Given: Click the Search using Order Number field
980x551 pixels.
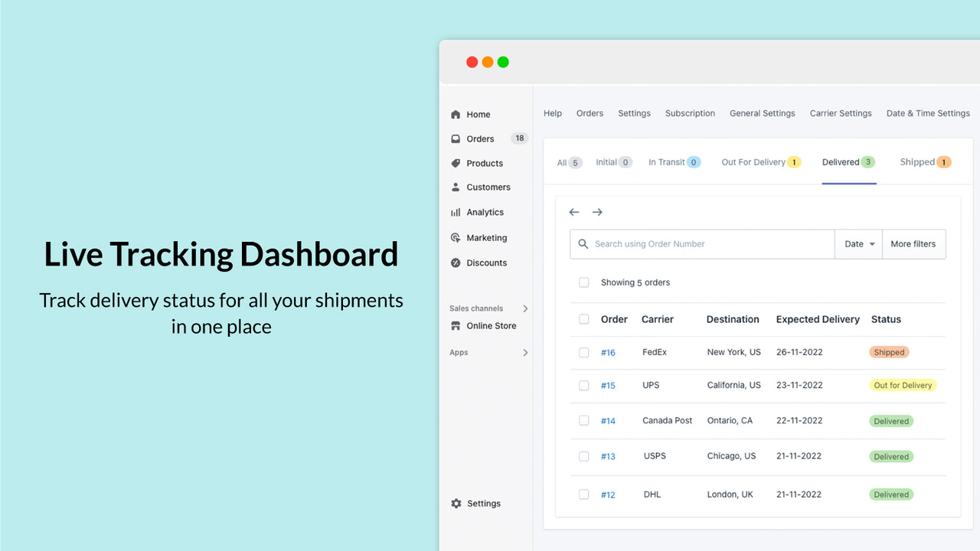Looking at the screenshot, I should point(703,244).
